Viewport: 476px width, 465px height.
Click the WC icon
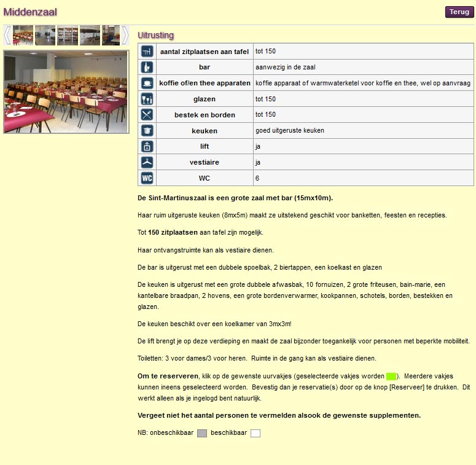coord(147,178)
